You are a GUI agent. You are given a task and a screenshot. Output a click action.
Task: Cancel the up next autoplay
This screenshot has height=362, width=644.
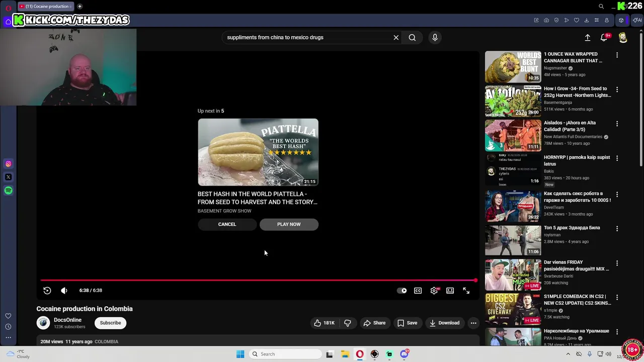pyautogui.click(x=227, y=224)
